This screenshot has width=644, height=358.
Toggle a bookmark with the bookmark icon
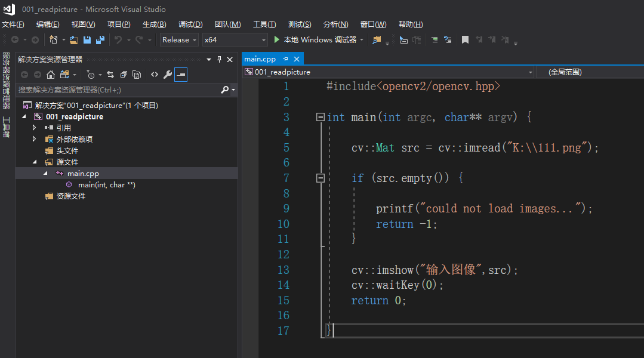pos(465,40)
